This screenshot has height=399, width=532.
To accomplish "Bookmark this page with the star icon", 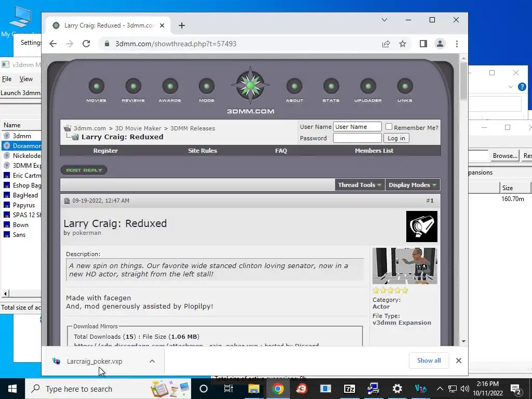I will [403, 44].
